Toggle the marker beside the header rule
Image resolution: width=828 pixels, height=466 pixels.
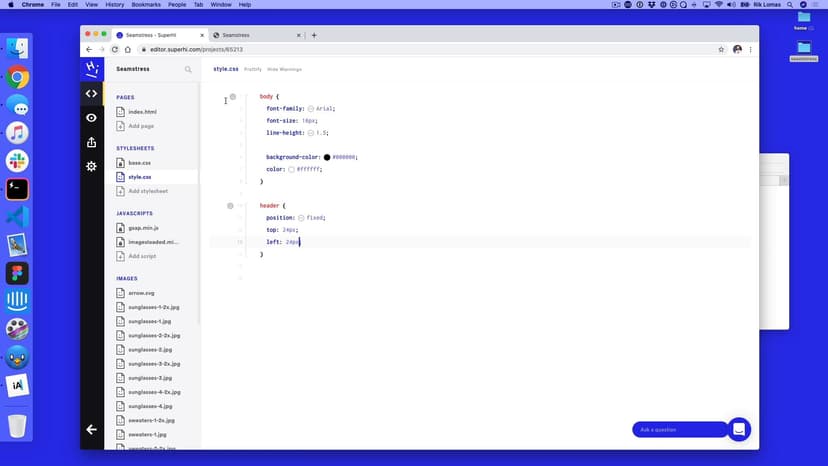click(x=230, y=205)
